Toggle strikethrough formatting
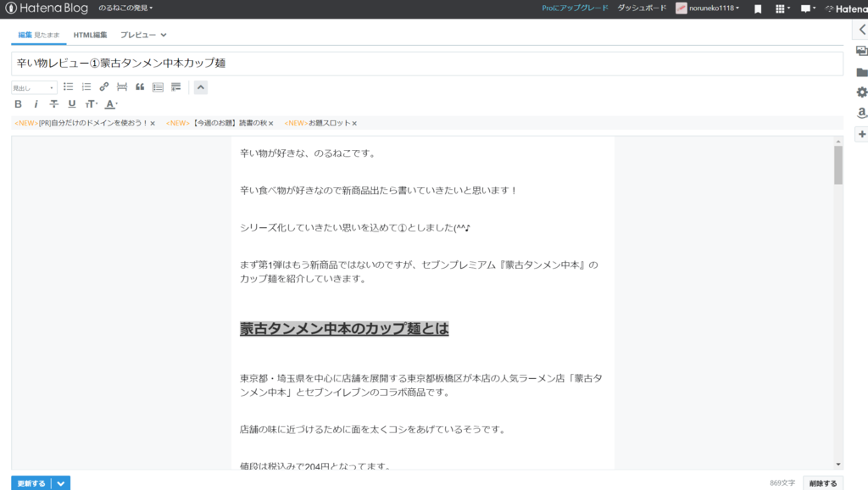The image size is (868, 490). 53,104
